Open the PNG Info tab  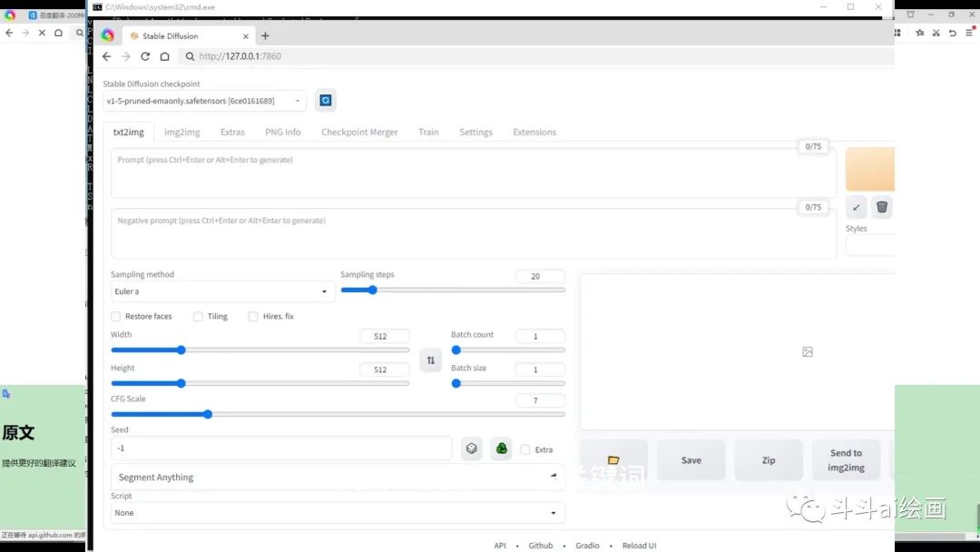pyautogui.click(x=282, y=132)
